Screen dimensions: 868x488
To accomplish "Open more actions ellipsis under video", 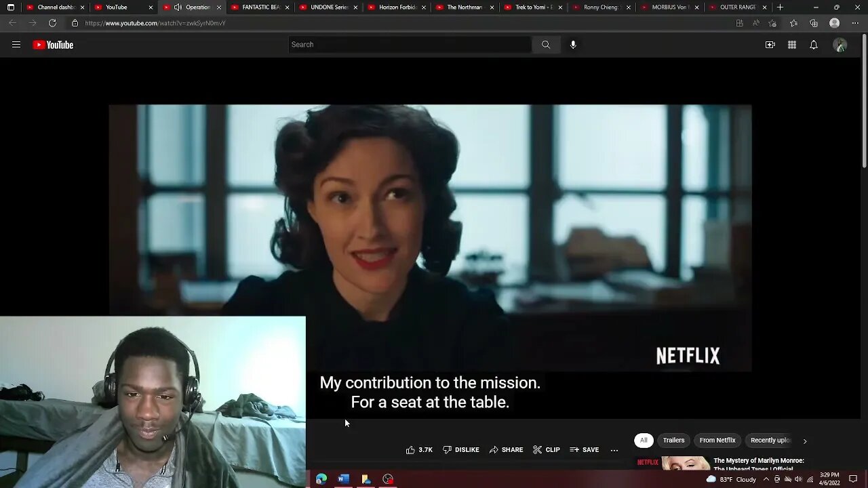I will pyautogui.click(x=614, y=450).
